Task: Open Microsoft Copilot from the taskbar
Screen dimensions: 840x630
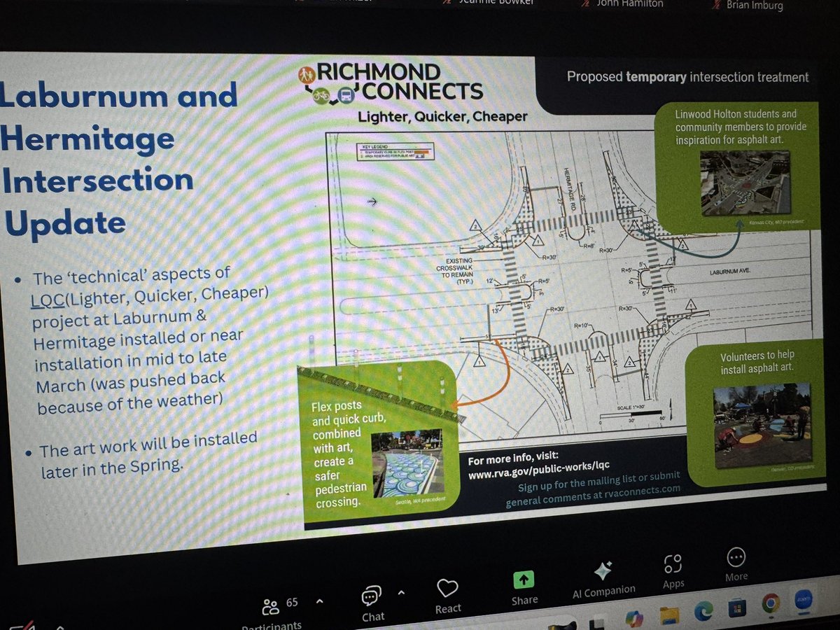Action: click(x=635, y=619)
